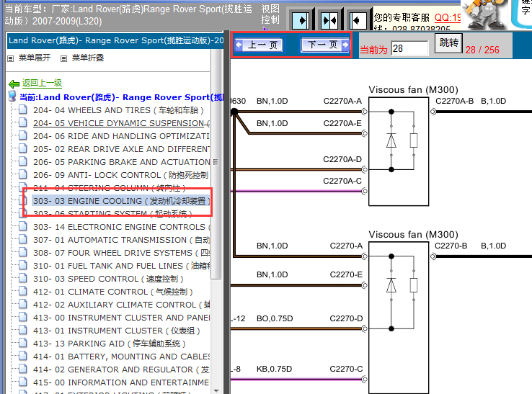This screenshot has height=394, width=532.
Task: Select 414-02 GENERATOR AND REGULATOR
Action: coord(121,370)
